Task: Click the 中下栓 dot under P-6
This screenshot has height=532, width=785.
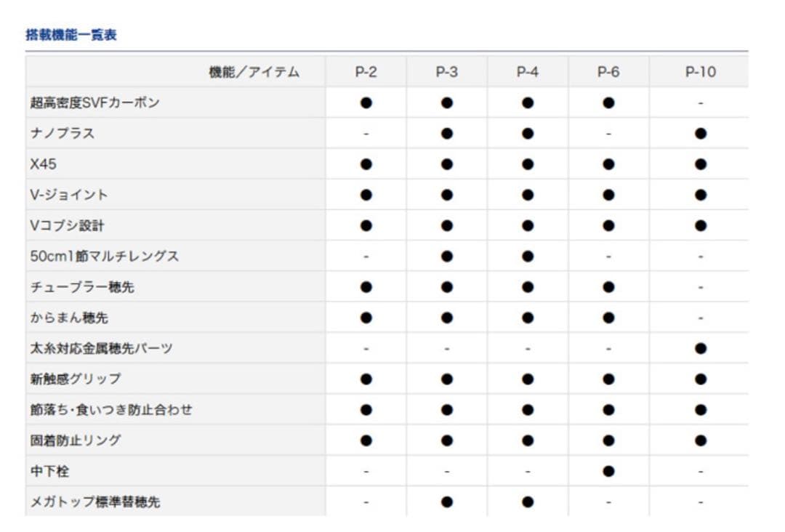Action: [608, 471]
